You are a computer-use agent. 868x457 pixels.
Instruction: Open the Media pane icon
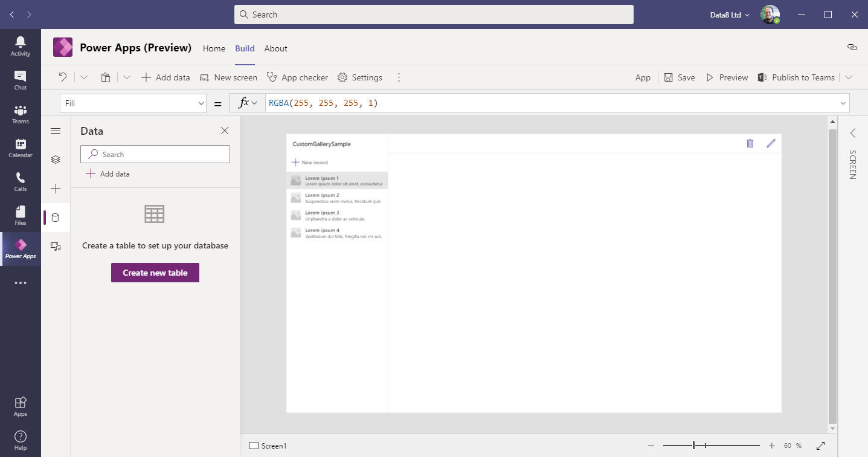click(x=56, y=246)
